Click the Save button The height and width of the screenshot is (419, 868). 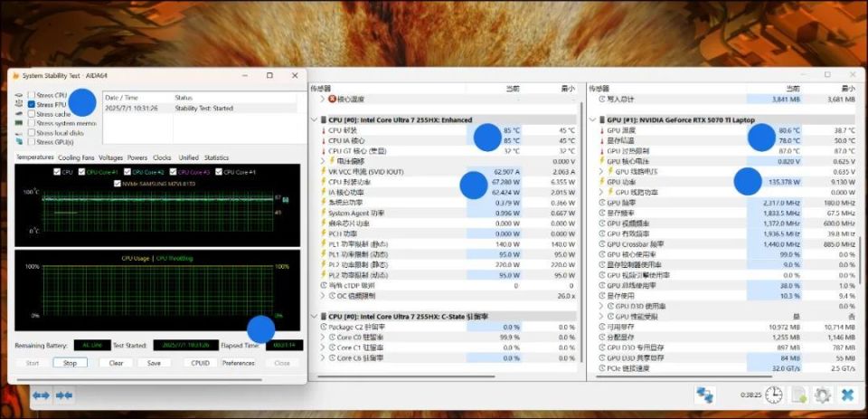[155, 363]
